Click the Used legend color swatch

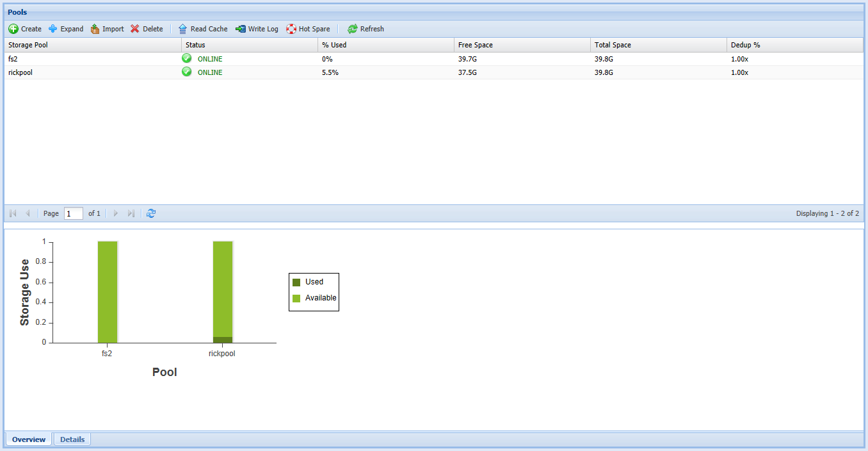296,282
